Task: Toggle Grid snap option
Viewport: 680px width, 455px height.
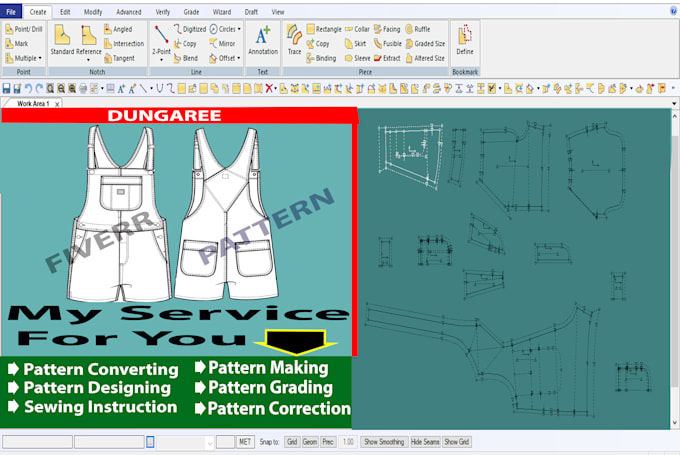Action: click(x=292, y=442)
